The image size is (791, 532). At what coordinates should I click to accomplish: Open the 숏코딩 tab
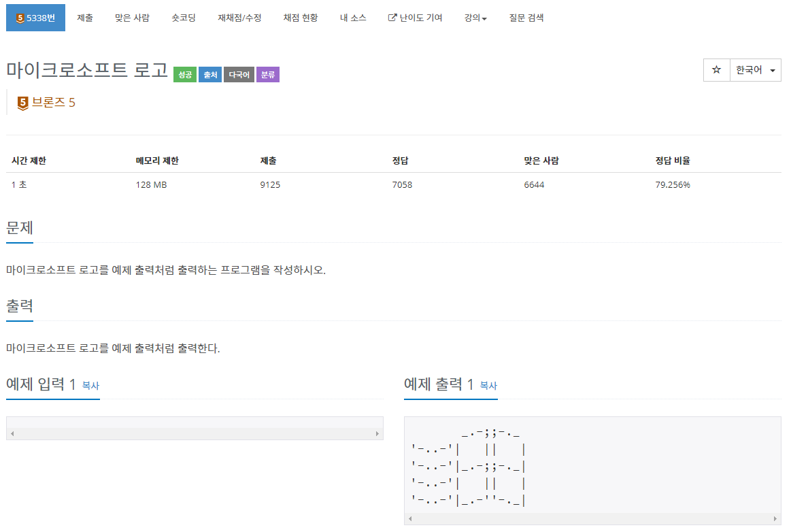pos(184,18)
